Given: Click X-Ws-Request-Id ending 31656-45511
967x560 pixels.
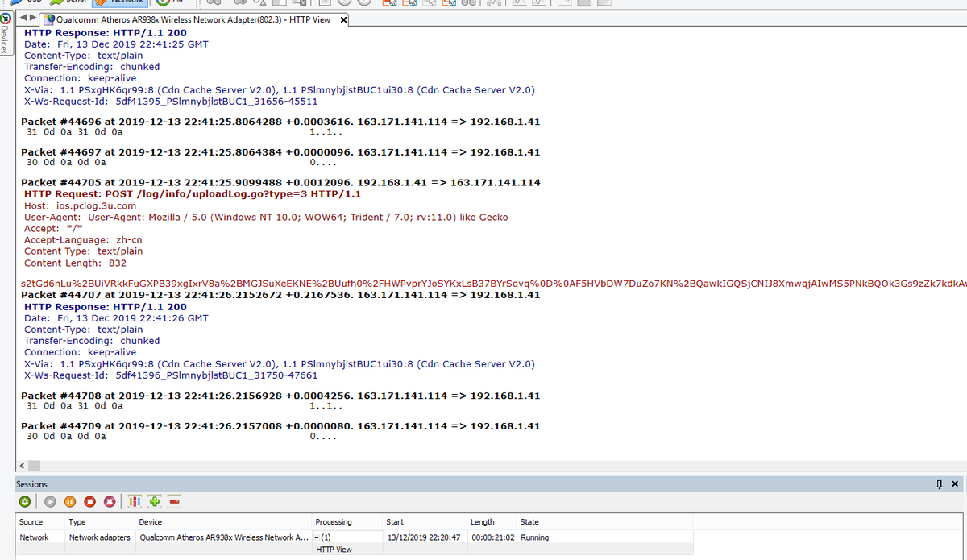Looking at the screenshot, I should click(x=171, y=102).
